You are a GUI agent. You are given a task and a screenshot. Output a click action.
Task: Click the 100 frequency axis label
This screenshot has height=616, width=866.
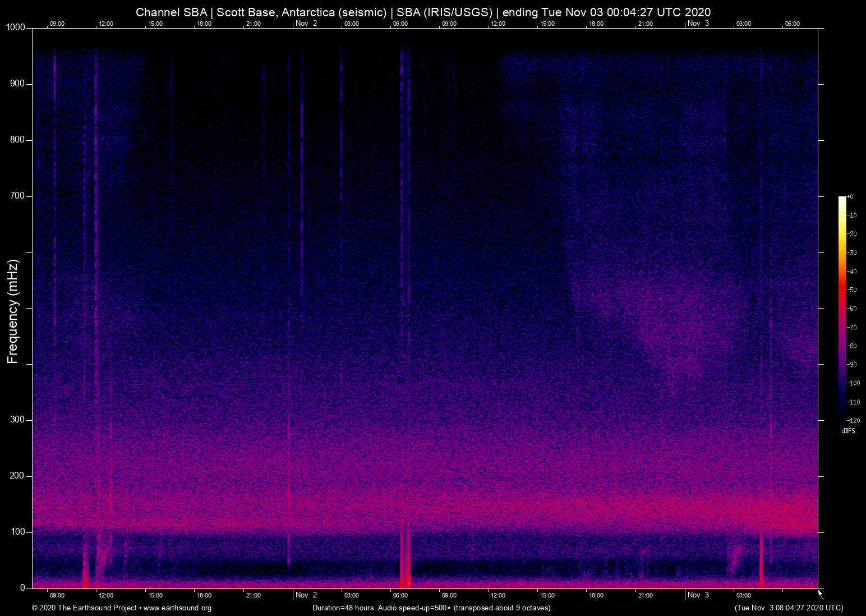(x=17, y=532)
